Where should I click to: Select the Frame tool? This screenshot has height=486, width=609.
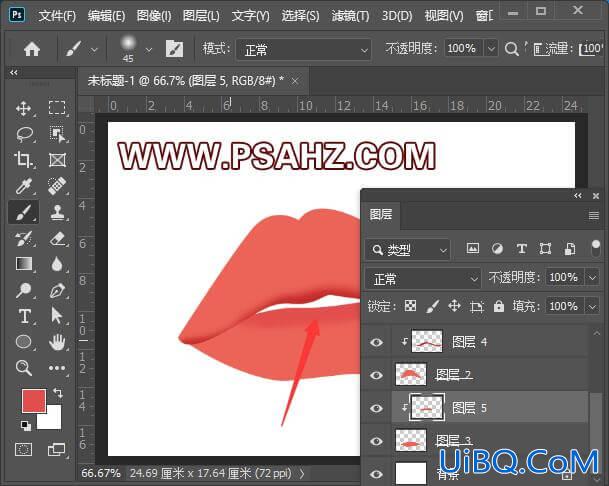click(x=57, y=160)
